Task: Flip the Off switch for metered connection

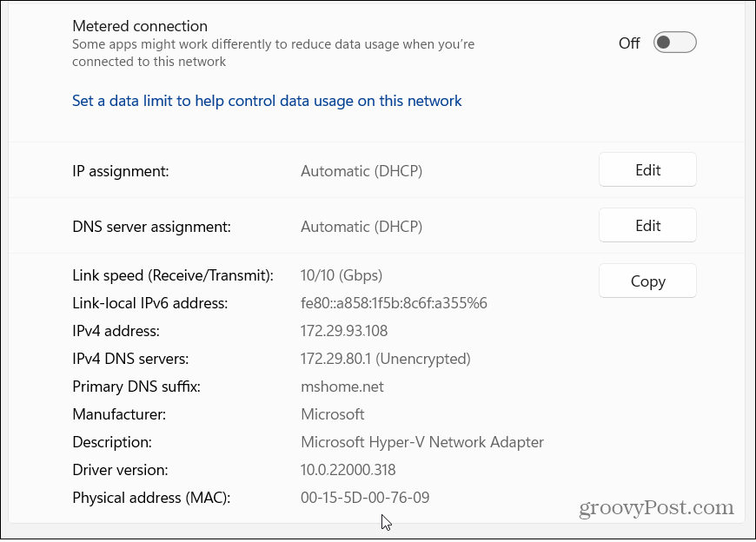Action: [674, 42]
